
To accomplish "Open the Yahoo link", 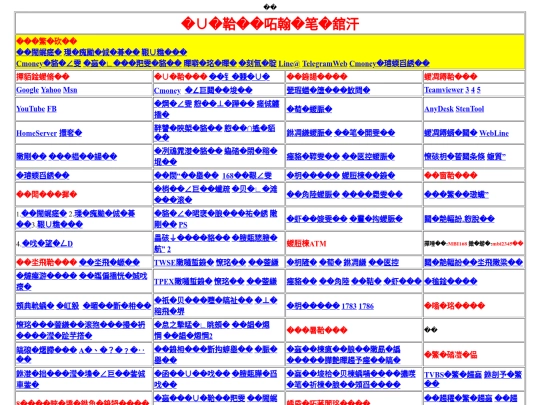I will coord(51,90).
